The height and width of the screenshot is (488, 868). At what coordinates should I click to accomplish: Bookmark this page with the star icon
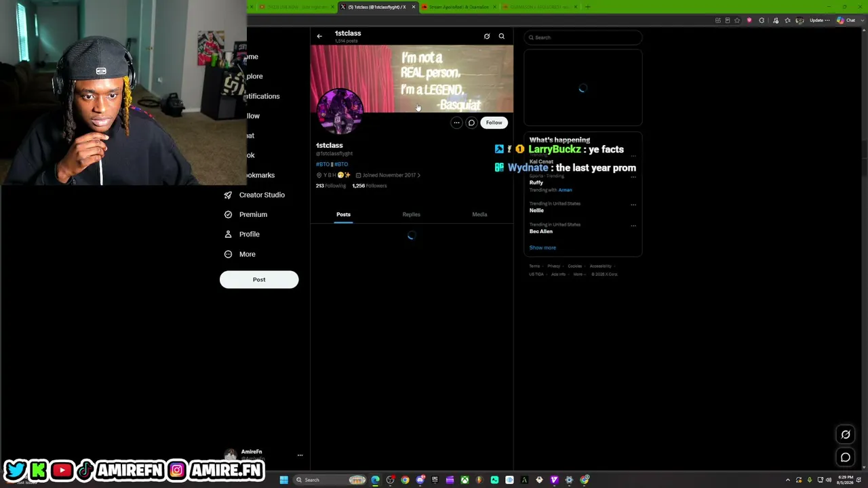(737, 20)
